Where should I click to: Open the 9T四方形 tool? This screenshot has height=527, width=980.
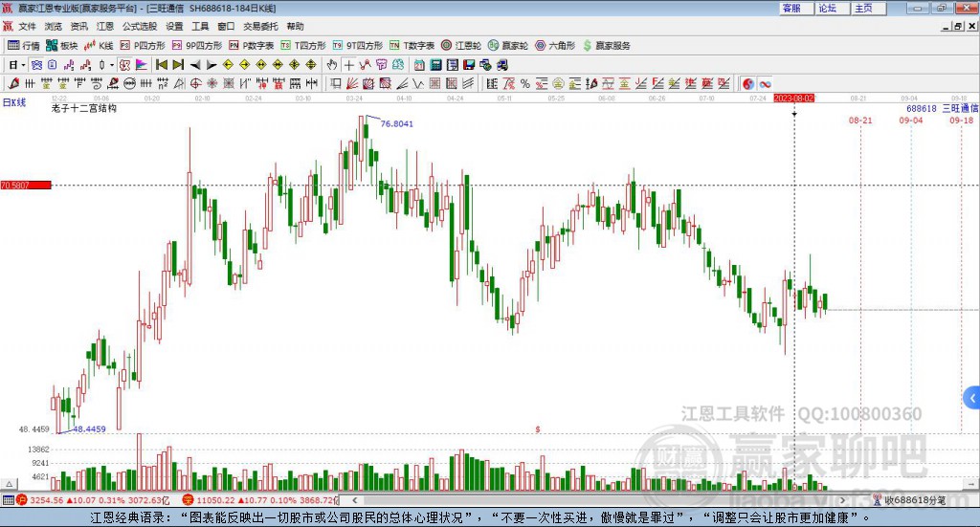(x=358, y=46)
